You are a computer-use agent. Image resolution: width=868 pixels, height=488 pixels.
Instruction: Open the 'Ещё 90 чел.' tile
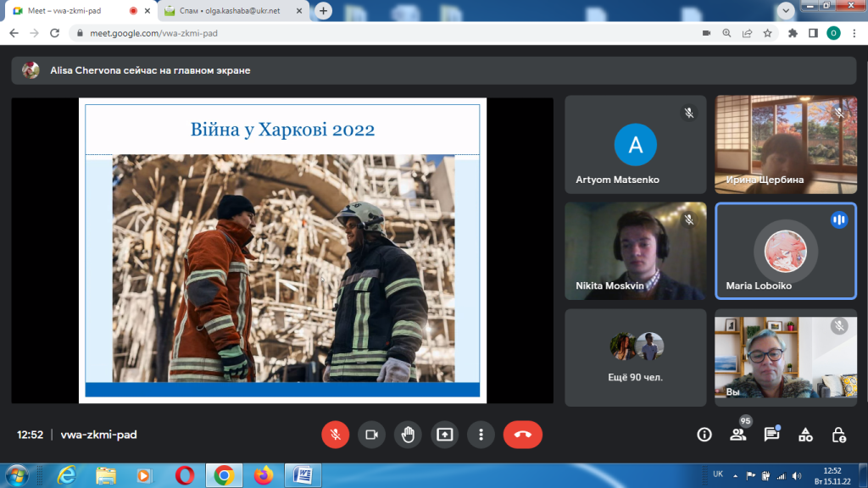pyautogui.click(x=636, y=358)
